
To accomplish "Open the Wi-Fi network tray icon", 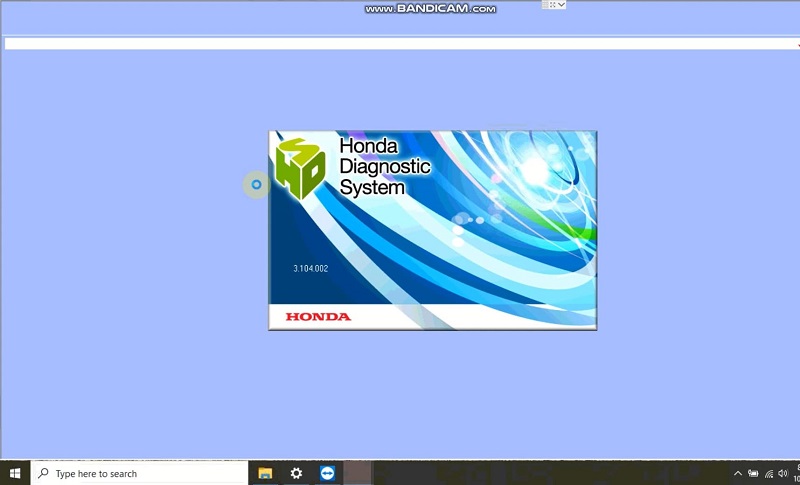I will [768, 474].
